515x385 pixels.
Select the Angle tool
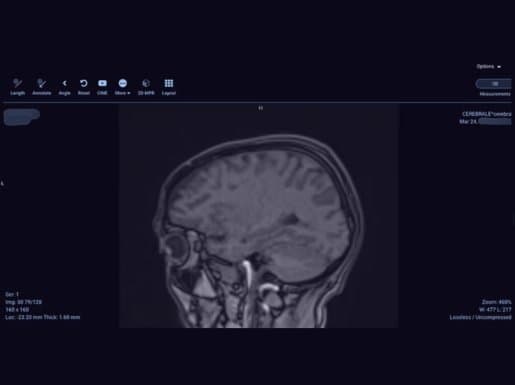pos(65,87)
